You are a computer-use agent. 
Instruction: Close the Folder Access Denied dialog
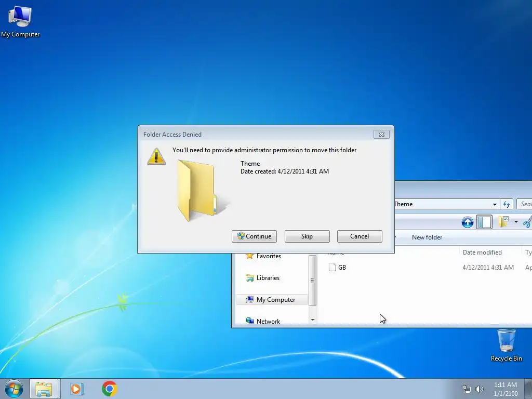coord(381,135)
